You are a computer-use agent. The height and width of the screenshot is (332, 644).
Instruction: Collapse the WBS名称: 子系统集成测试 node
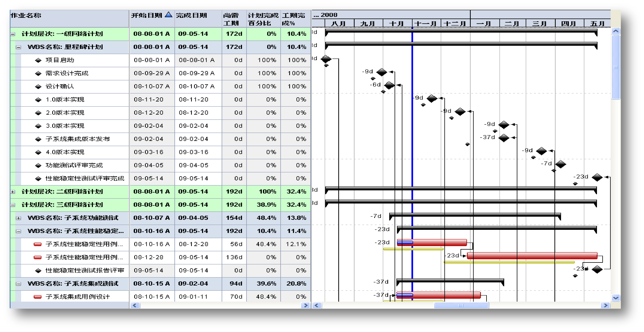pos(19,284)
